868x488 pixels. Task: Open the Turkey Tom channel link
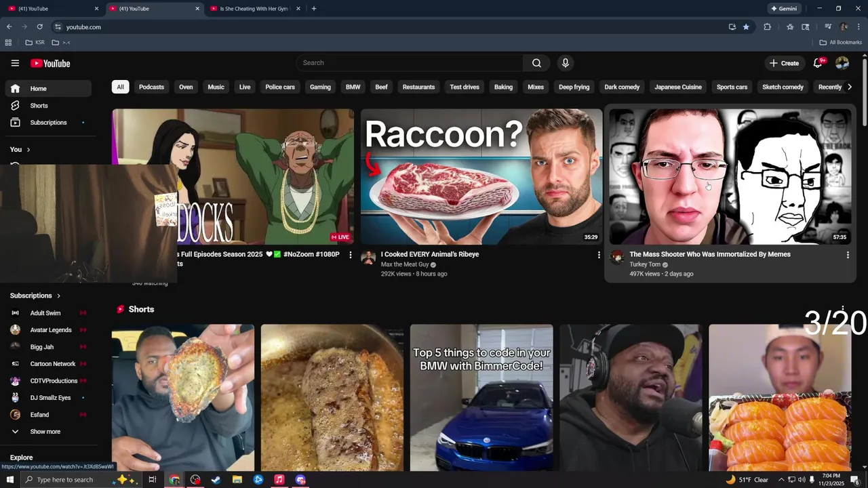pyautogui.click(x=645, y=264)
